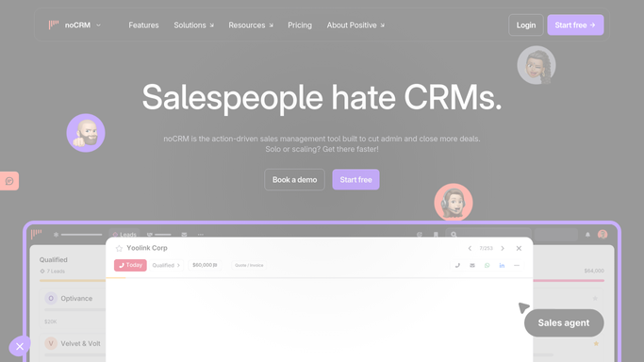This screenshot has width=644, height=362.
Task: Expand the Solutions menu
Action: [x=194, y=25]
